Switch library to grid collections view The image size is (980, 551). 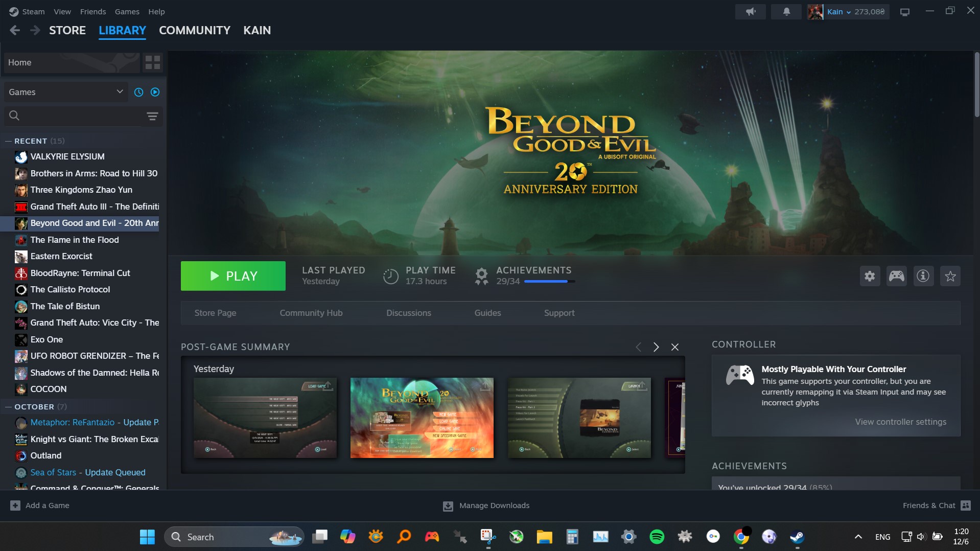click(x=153, y=62)
